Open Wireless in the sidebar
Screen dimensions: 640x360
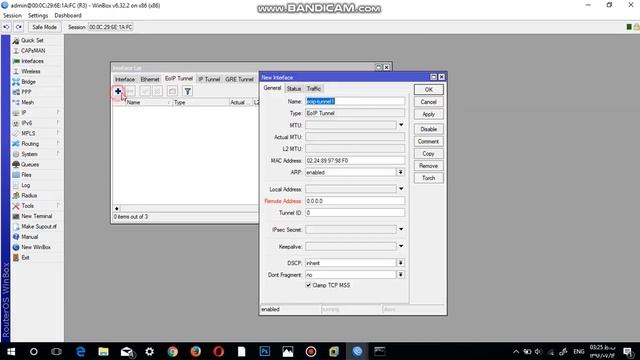[x=31, y=71]
